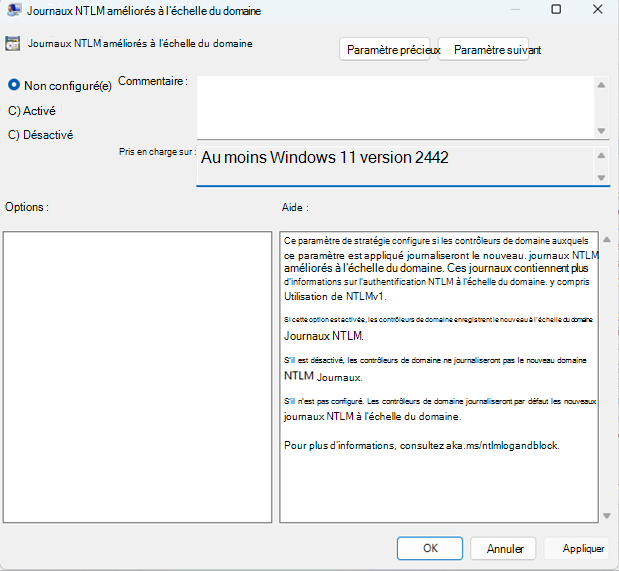Click the comment box scroll down arrow

(x=601, y=131)
